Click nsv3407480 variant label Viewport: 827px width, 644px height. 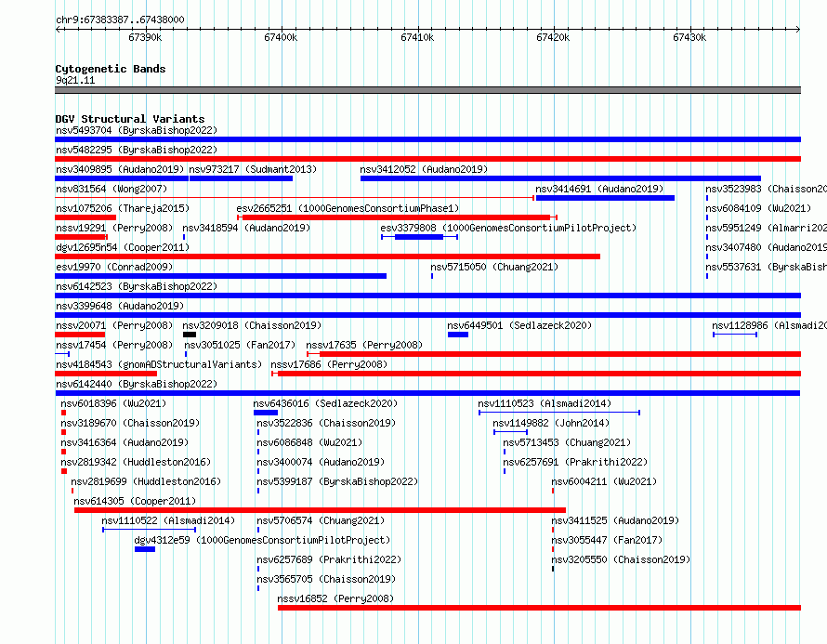pyautogui.click(x=767, y=247)
